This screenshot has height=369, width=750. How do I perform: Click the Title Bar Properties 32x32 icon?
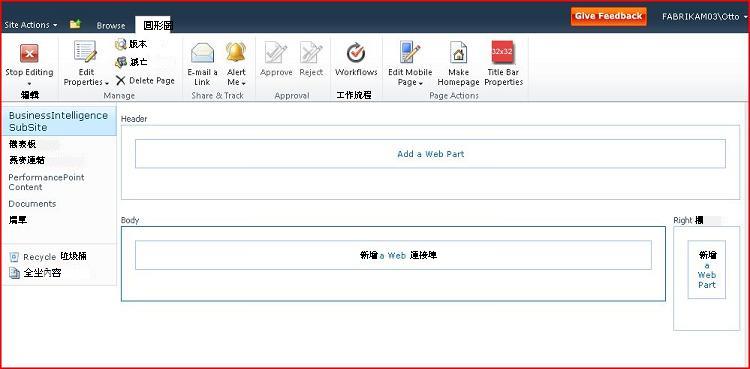pos(503,52)
